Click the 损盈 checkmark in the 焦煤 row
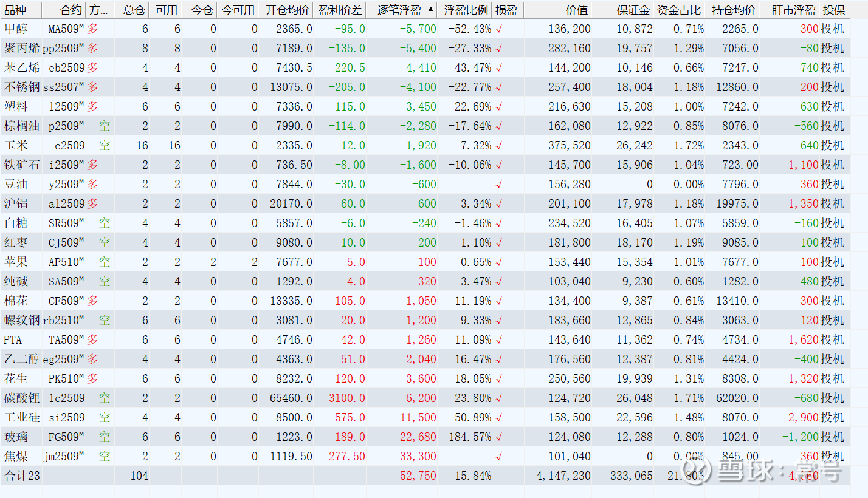The width and height of the screenshot is (868, 498). click(499, 456)
